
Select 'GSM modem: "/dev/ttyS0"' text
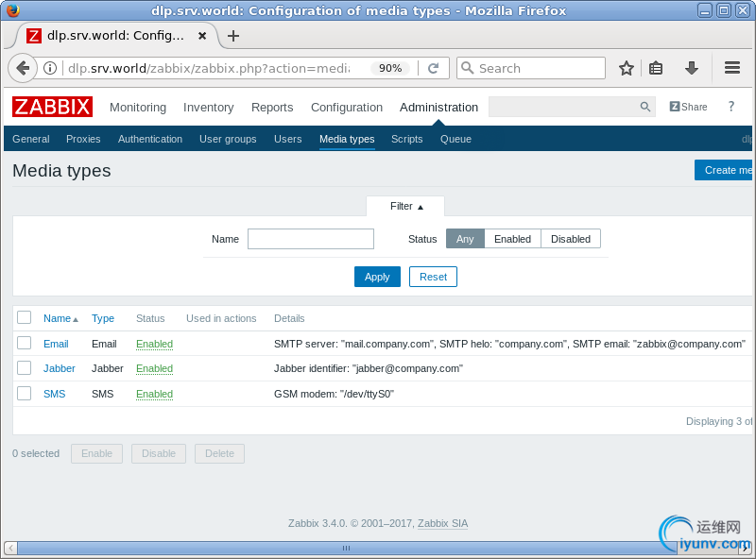(335, 394)
